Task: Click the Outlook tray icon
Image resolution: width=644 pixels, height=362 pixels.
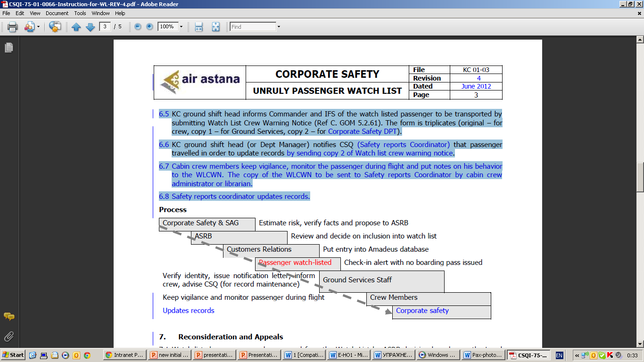Action: tap(594, 355)
